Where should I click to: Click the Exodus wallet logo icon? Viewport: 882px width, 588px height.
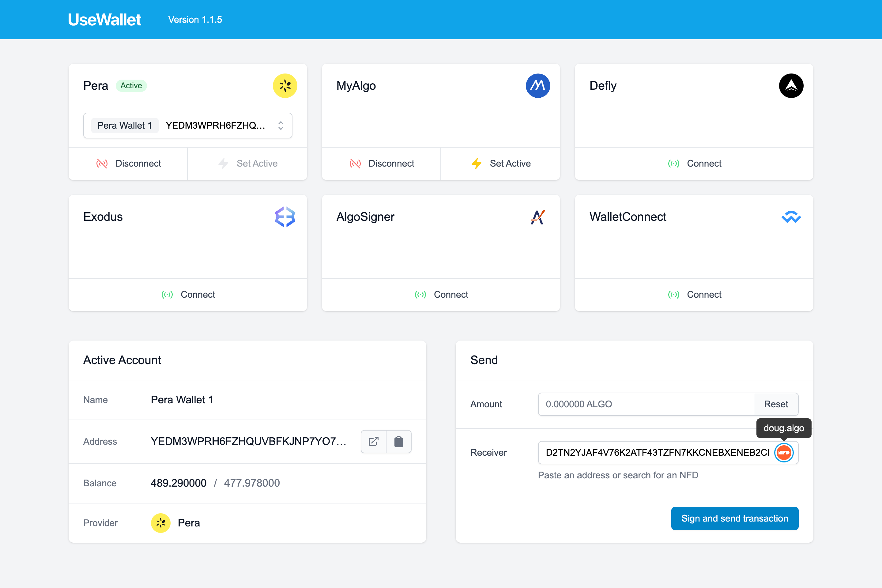pos(285,217)
